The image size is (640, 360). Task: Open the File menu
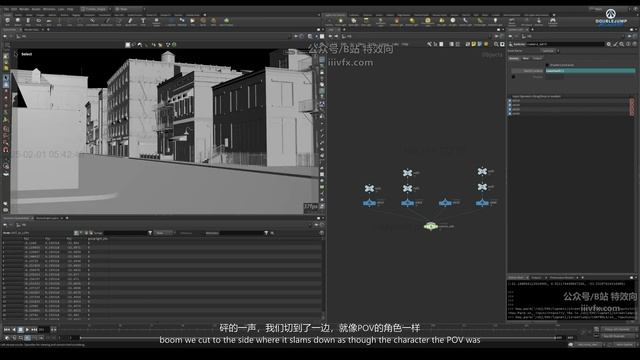[6, 9]
